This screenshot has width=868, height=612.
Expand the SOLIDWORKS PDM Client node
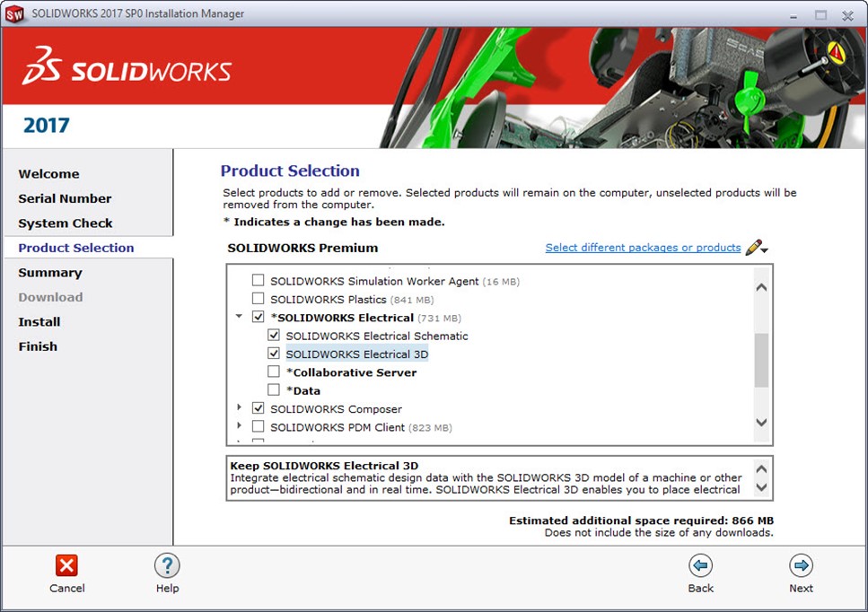239,427
